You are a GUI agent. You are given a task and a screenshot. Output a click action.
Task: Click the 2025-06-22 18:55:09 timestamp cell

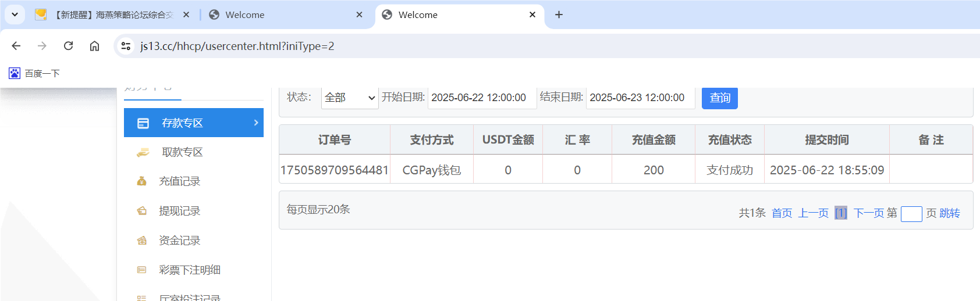(x=827, y=170)
